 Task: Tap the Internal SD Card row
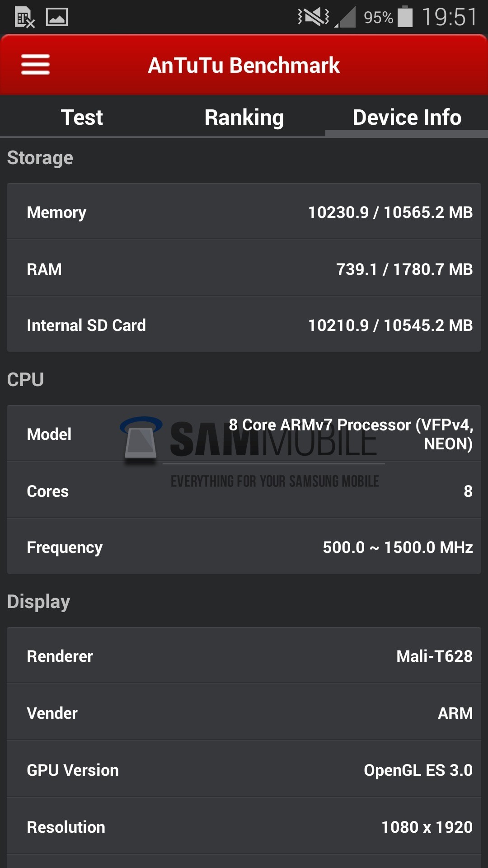click(x=244, y=325)
